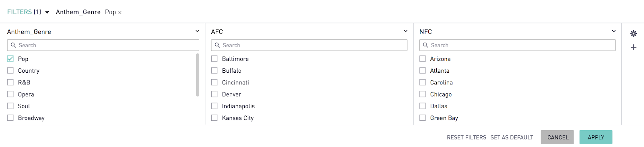Tick the Green Bay checkbox
Image resolution: width=644 pixels, height=147 pixels.
click(x=423, y=118)
